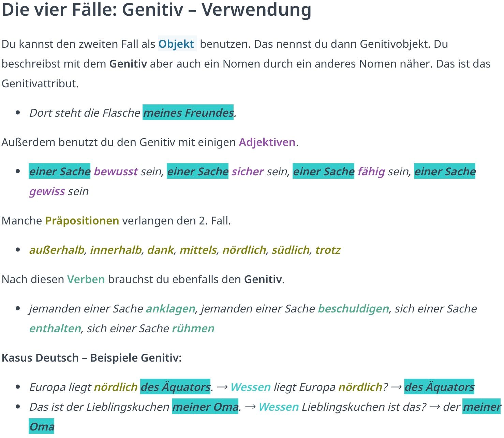Click the first teal Wessen question word

tap(251, 387)
